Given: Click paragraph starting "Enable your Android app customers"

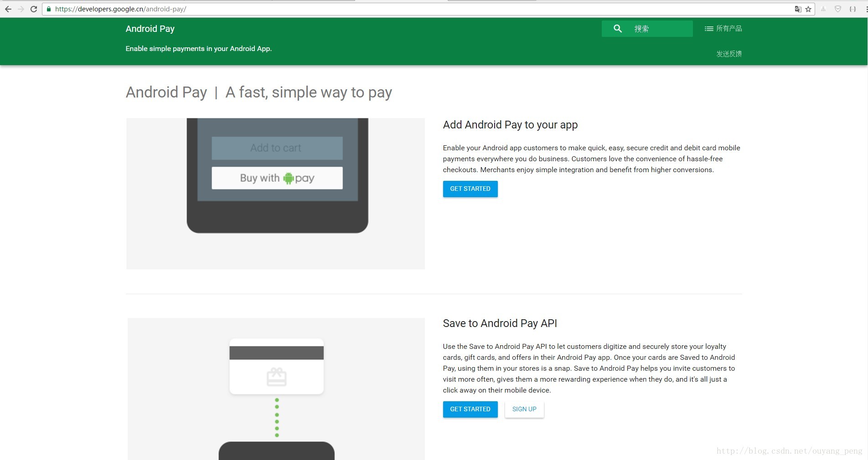Looking at the screenshot, I should click(592, 159).
